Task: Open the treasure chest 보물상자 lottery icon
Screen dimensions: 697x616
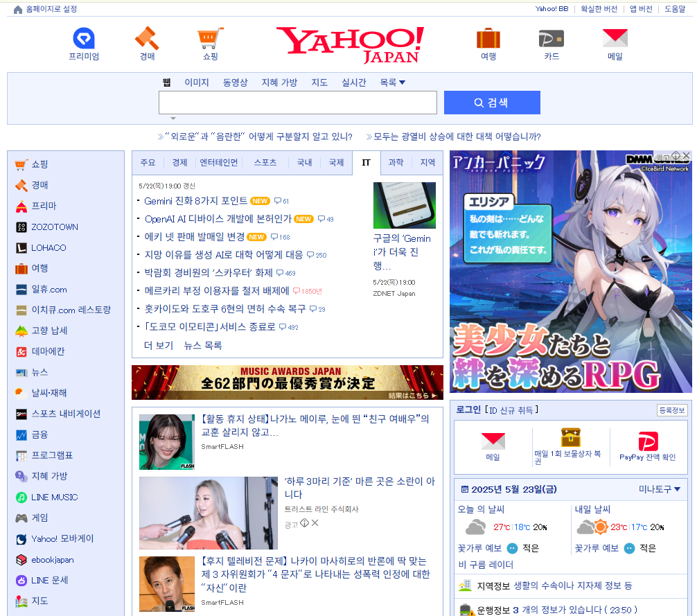Action: click(570, 437)
